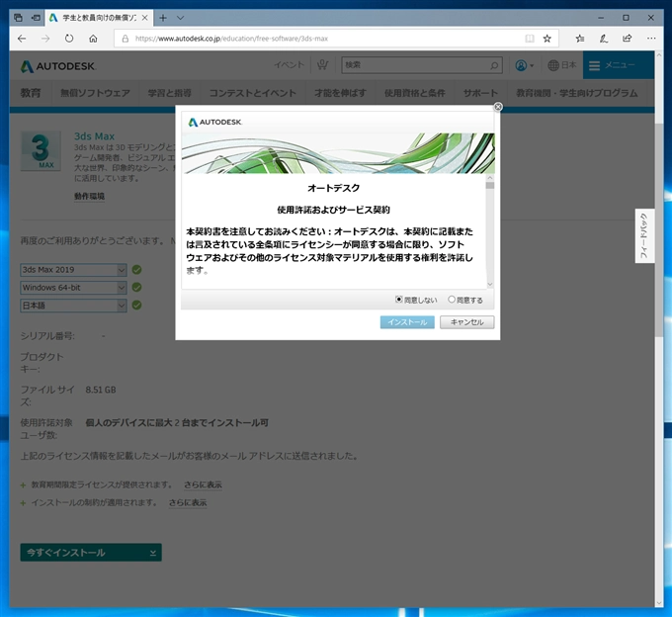Click the set tabs aside icon
672x617 pixels.
(x=36, y=18)
